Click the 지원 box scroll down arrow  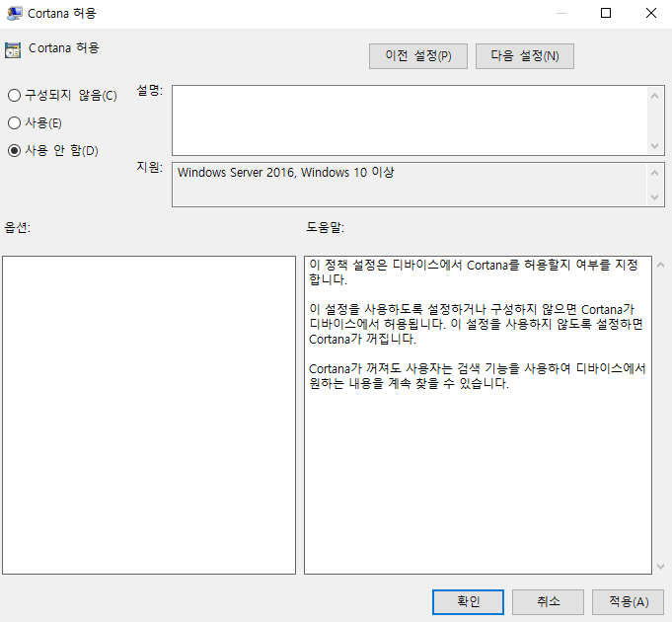coord(654,197)
